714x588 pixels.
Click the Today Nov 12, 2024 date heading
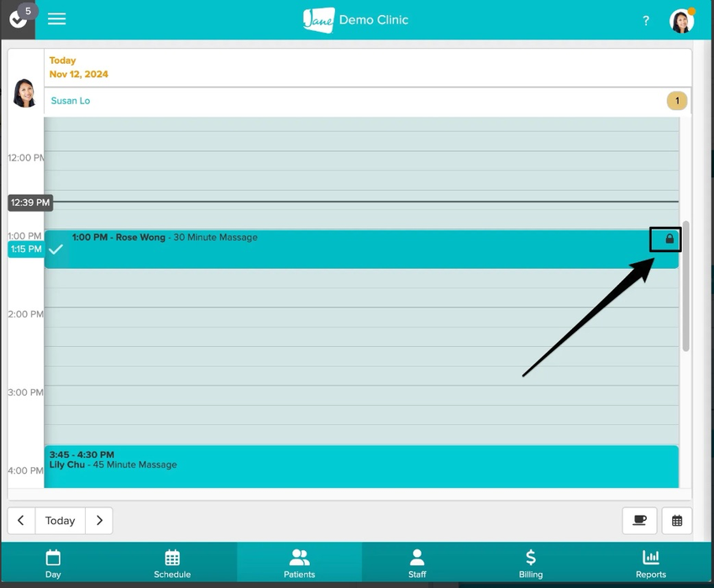coord(79,67)
